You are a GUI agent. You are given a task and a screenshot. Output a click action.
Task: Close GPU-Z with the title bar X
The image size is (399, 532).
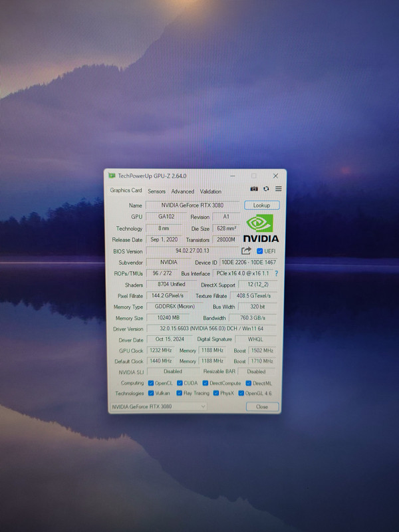click(275, 176)
